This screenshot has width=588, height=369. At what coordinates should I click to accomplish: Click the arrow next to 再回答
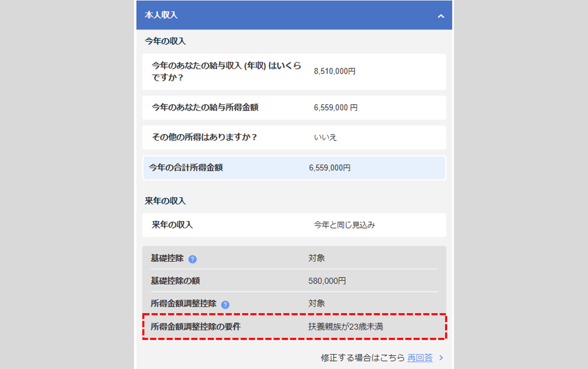441,358
